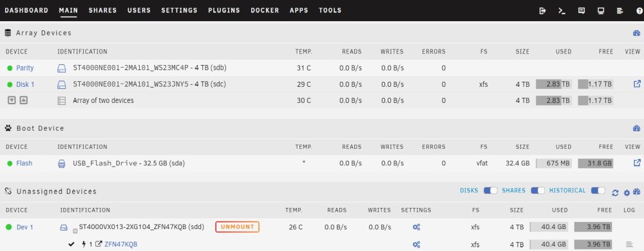Refresh the Unassigned Devices list
This screenshot has width=644, height=251.
point(615,193)
